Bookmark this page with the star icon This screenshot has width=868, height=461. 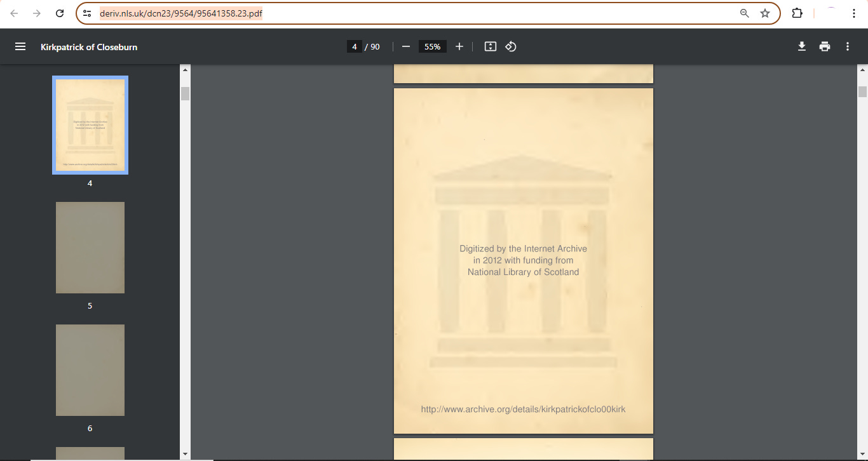click(765, 13)
